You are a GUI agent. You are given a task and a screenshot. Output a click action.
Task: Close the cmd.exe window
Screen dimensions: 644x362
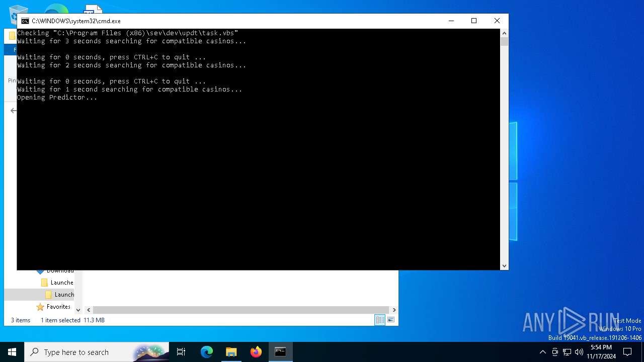point(497,21)
